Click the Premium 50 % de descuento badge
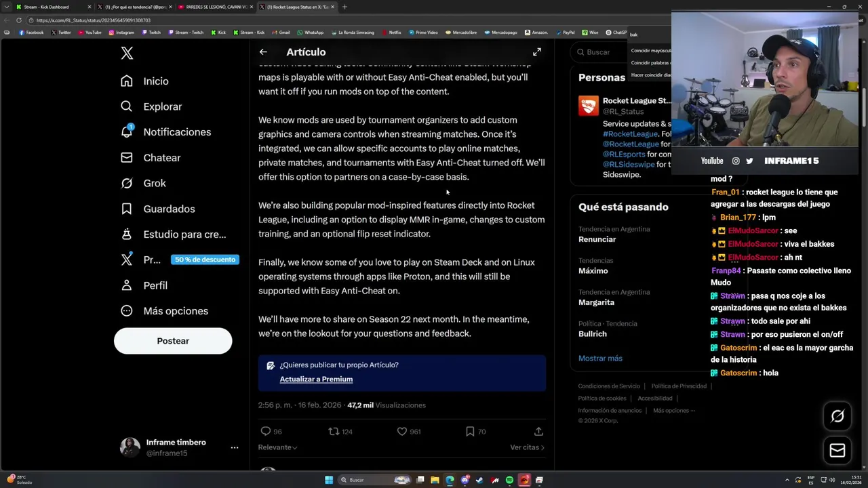Screen dimensions: 868x488 (205, 260)
